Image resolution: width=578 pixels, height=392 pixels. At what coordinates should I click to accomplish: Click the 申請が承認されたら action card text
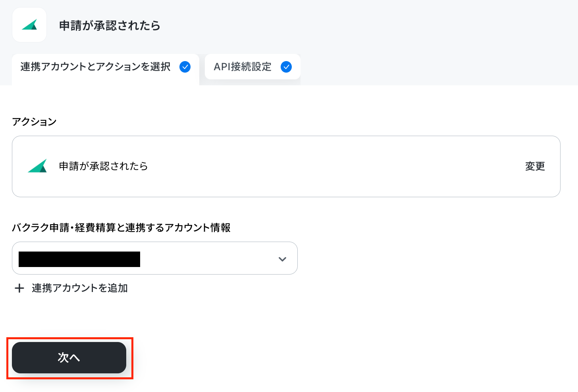point(103,166)
